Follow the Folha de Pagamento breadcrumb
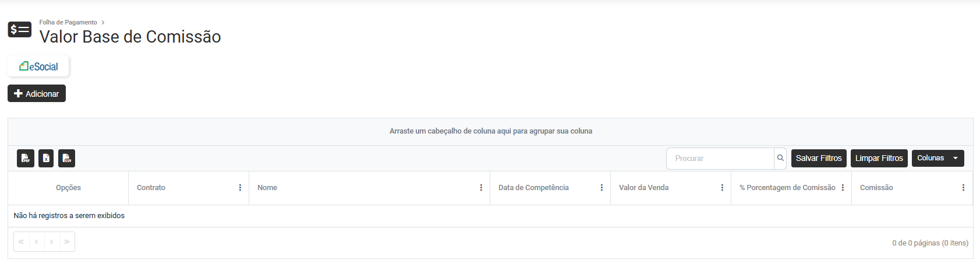Screen dimensions: 980x277 (x=68, y=22)
